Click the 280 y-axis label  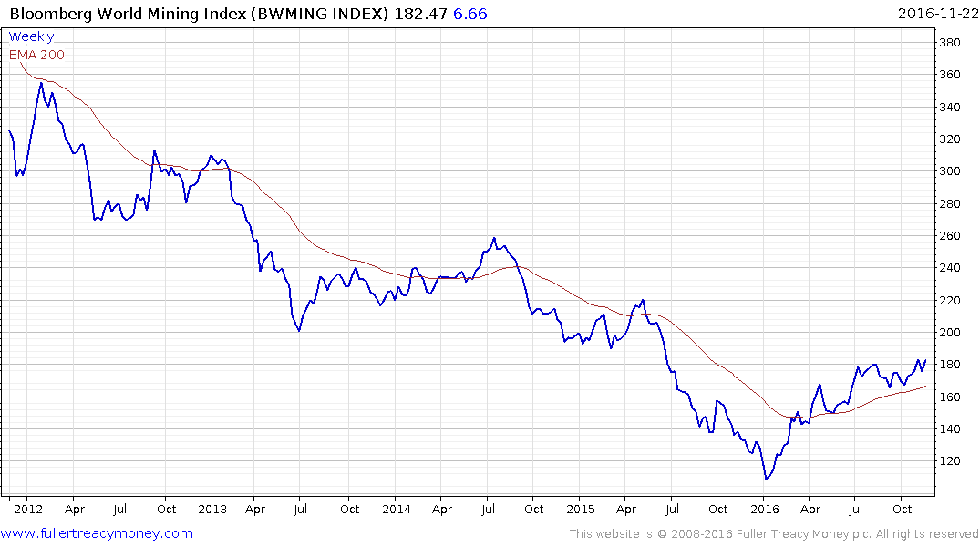coord(950,204)
